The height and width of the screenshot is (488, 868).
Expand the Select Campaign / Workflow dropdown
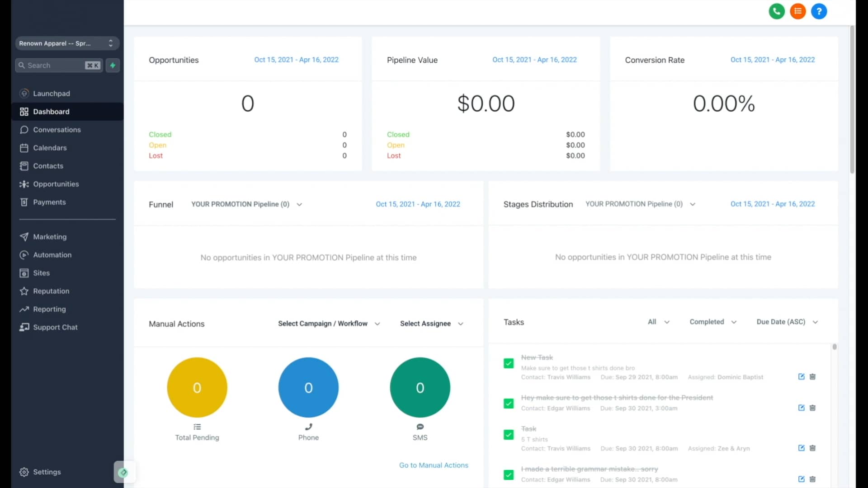pyautogui.click(x=329, y=324)
